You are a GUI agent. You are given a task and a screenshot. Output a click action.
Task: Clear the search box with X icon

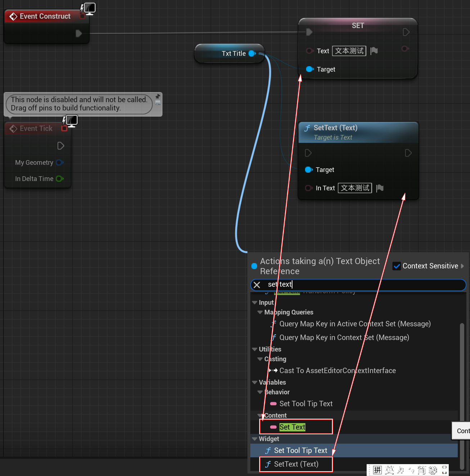tap(257, 285)
